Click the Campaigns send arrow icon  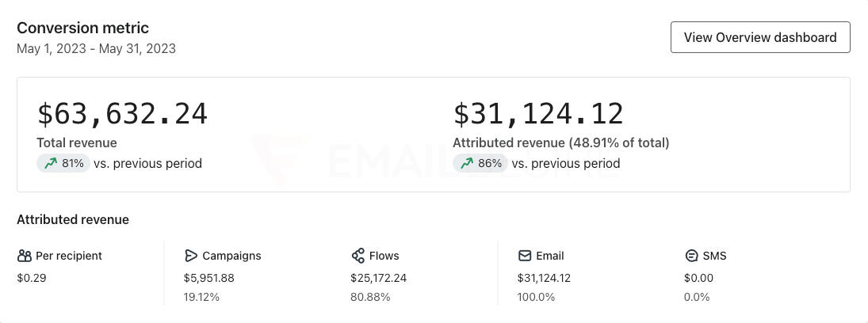pos(190,256)
